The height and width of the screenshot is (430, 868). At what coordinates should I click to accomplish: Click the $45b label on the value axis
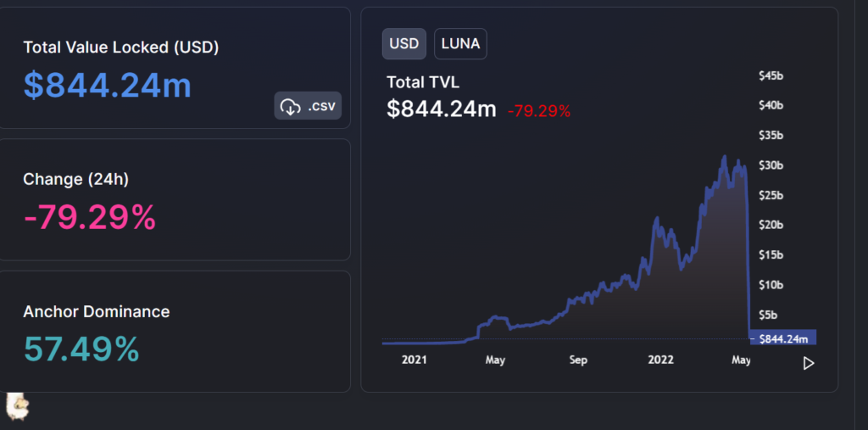click(771, 75)
